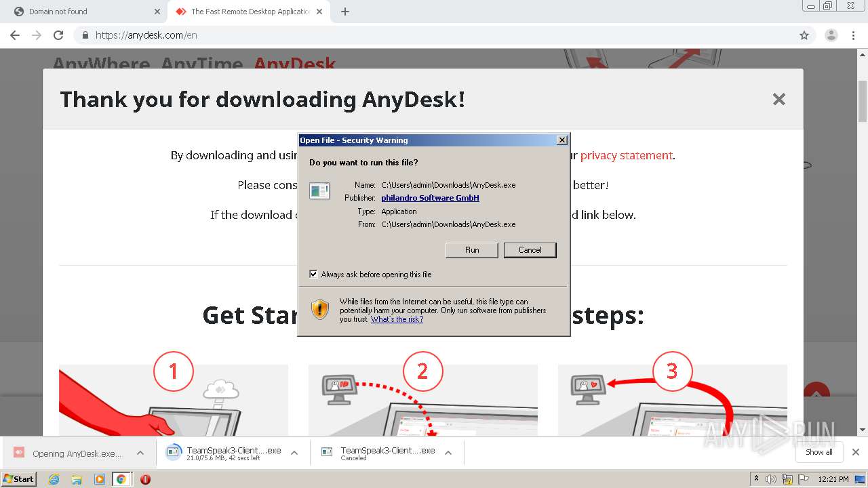Click the step 3 illustration thumbnail
This screenshot has height=488, width=868.
pyautogui.click(x=672, y=400)
